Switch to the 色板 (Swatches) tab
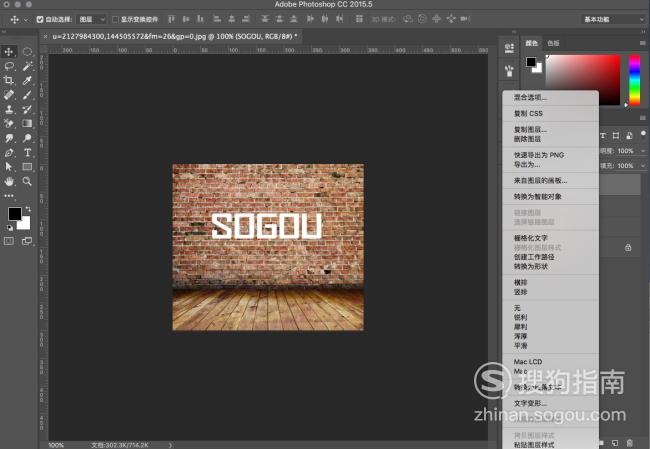 tap(553, 43)
